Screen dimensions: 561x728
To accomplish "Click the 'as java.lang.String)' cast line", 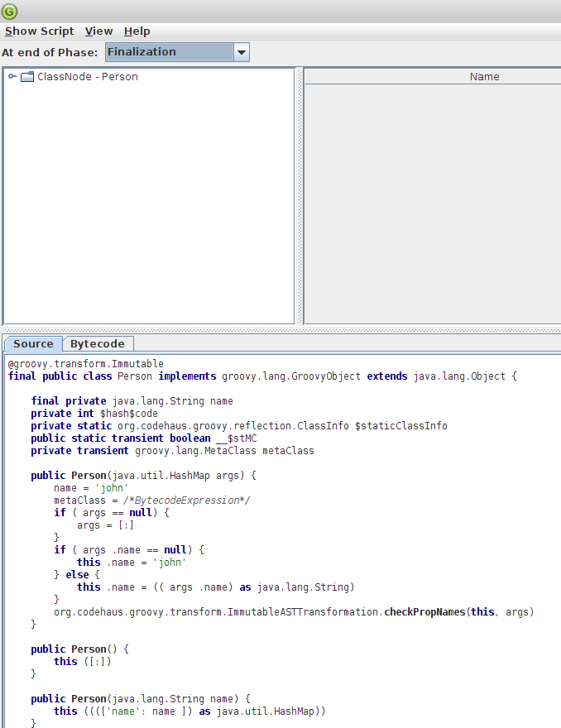I will (x=215, y=587).
